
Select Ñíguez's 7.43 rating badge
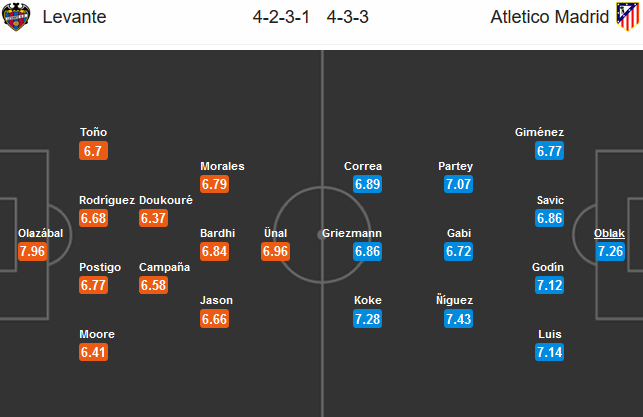tap(458, 318)
